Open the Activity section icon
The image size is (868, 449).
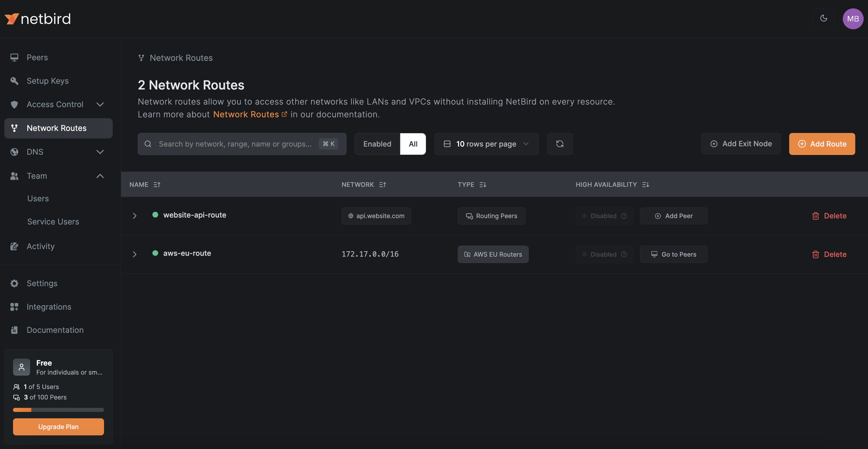(x=14, y=246)
